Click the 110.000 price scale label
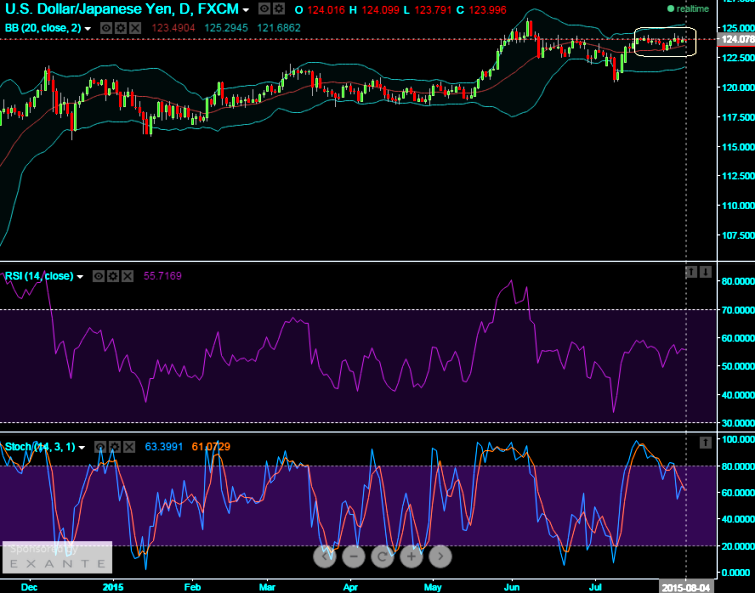The width and height of the screenshot is (755, 593). point(738,206)
